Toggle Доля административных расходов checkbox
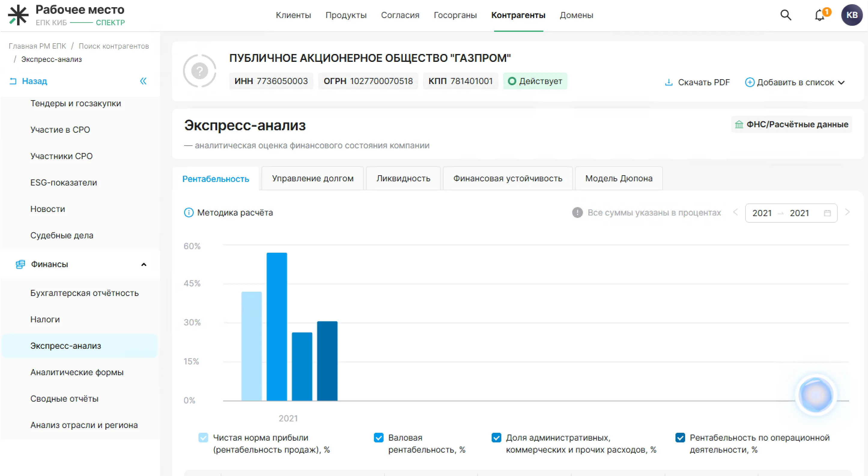Viewport: 868px width, 476px height. [x=496, y=438]
